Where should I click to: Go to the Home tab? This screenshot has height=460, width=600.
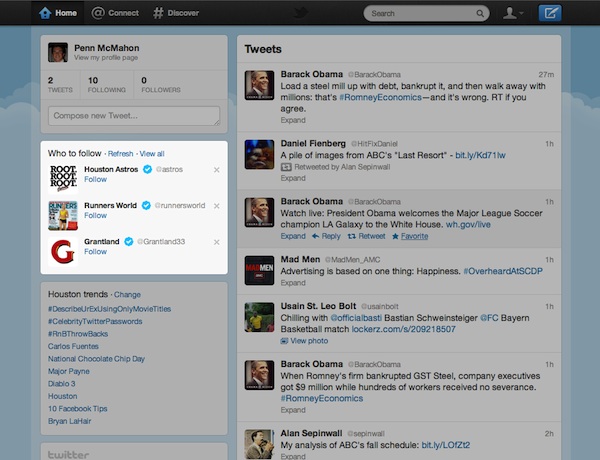(58, 13)
